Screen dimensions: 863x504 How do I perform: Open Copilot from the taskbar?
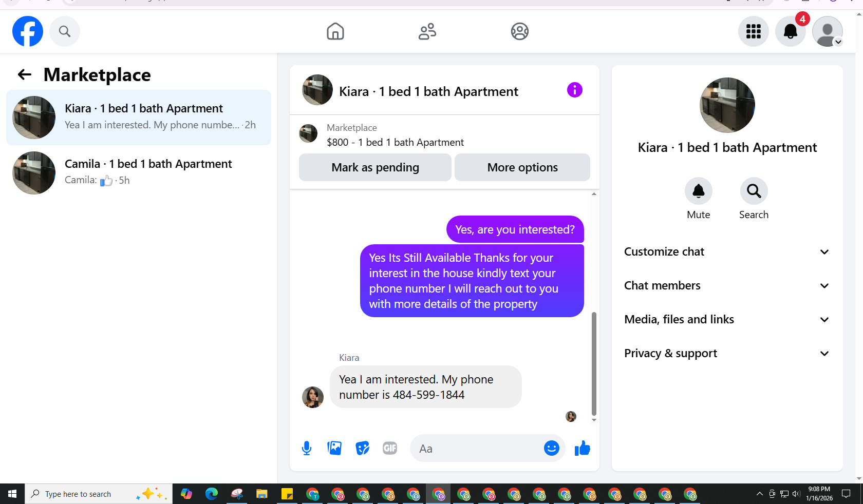(x=186, y=494)
